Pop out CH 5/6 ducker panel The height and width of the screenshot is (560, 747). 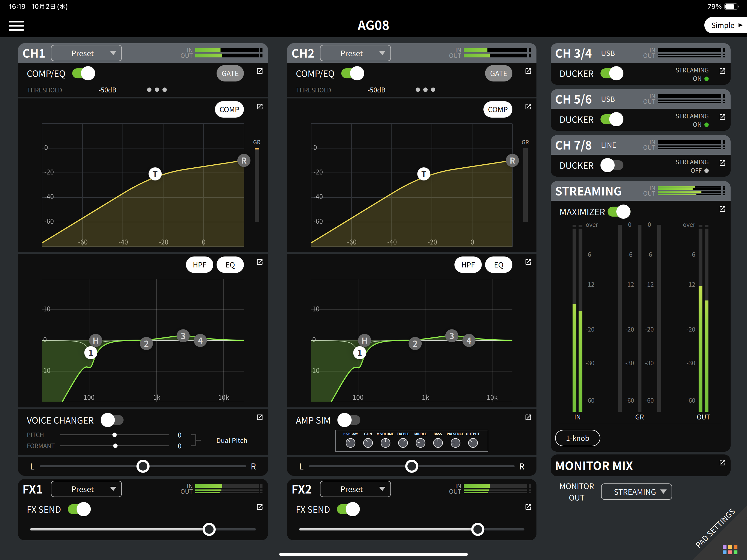[x=722, y=117]
